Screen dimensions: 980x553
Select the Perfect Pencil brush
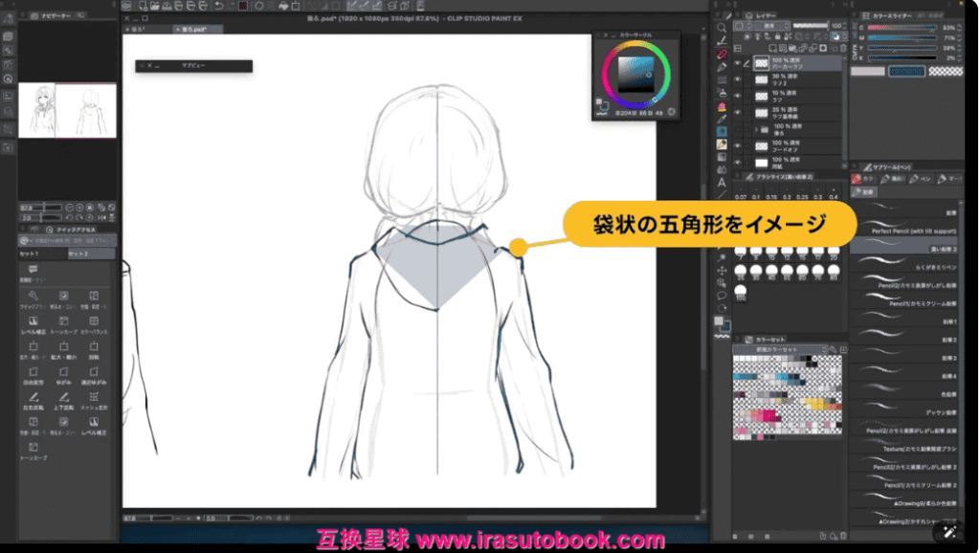914,231
